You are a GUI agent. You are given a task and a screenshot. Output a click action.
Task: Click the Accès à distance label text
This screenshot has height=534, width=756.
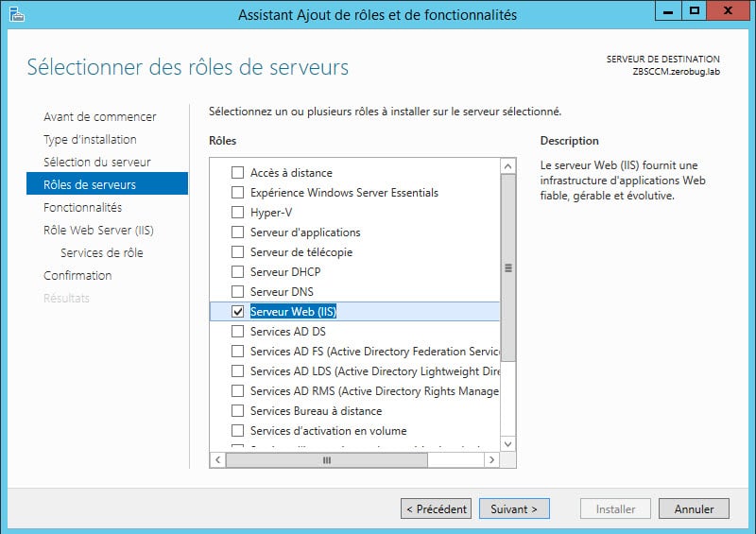pos(291,173)
